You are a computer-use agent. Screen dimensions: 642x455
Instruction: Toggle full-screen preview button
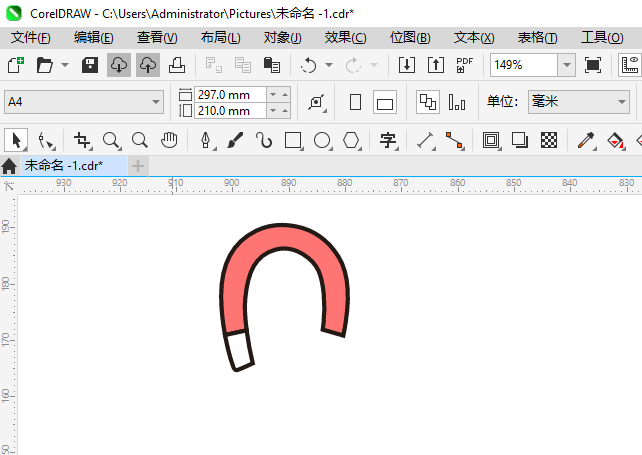(593, 65)
